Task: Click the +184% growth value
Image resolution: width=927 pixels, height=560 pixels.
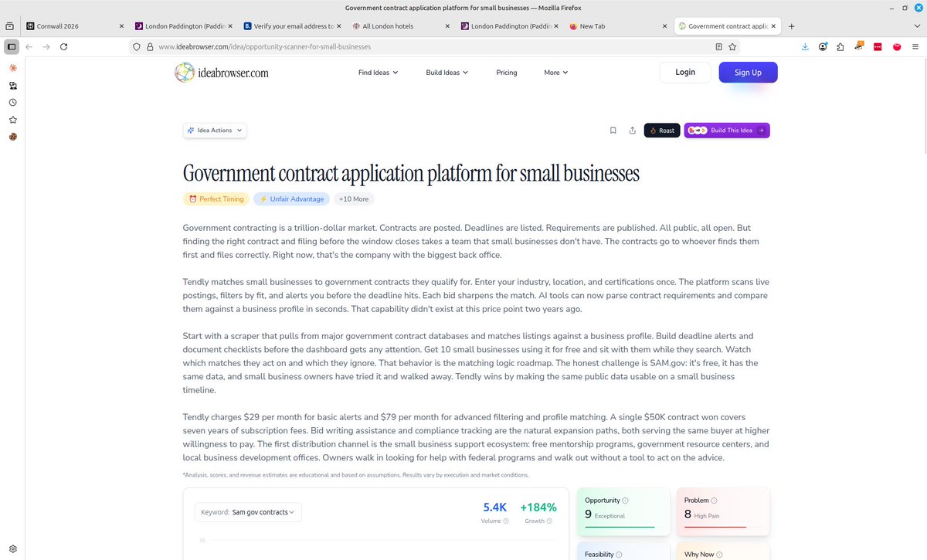Action: click(x=538, y=507)
